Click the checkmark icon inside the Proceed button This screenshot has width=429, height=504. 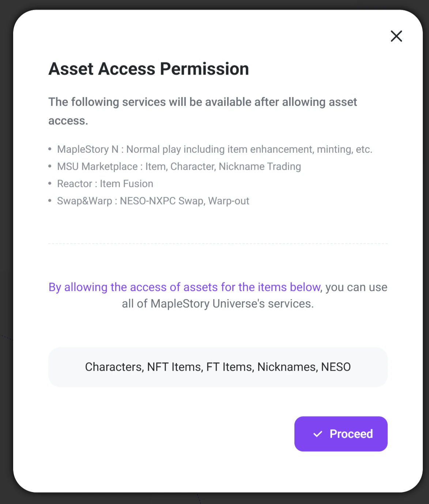tap(318, 434)
